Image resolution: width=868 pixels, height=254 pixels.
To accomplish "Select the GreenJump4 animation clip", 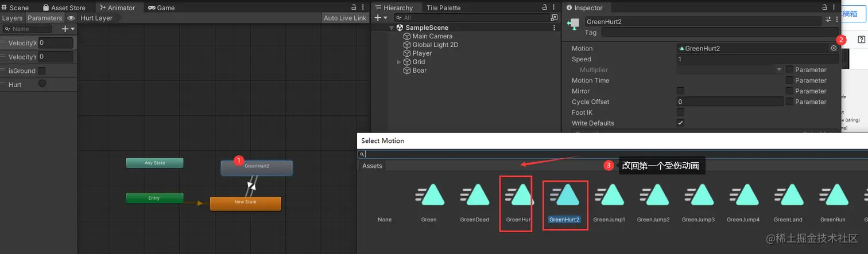I will tap(743, 204).
